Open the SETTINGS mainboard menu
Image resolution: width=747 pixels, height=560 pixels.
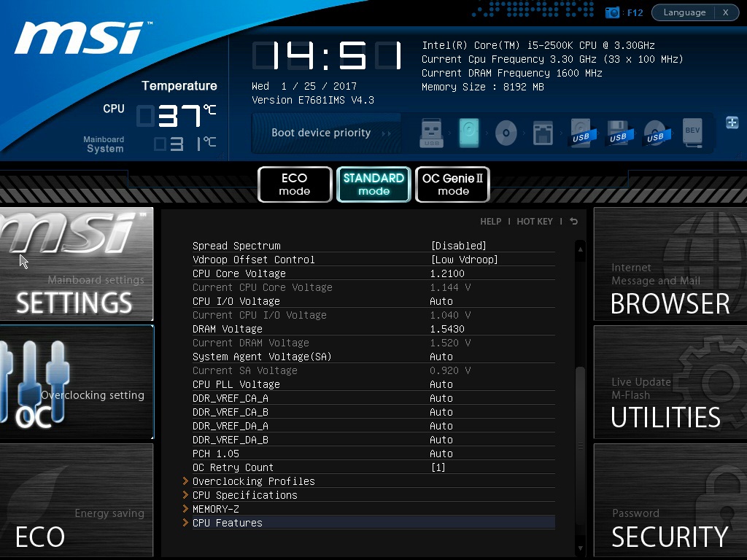coord(77,264)
